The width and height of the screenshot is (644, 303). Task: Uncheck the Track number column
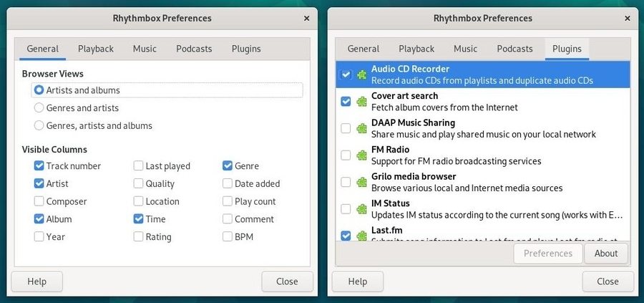point(39,166)
